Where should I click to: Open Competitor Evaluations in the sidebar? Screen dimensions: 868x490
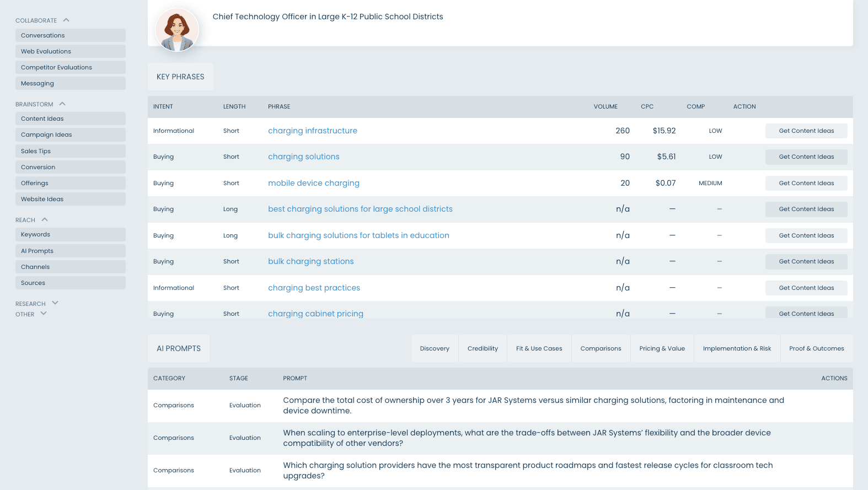[71, 67]
